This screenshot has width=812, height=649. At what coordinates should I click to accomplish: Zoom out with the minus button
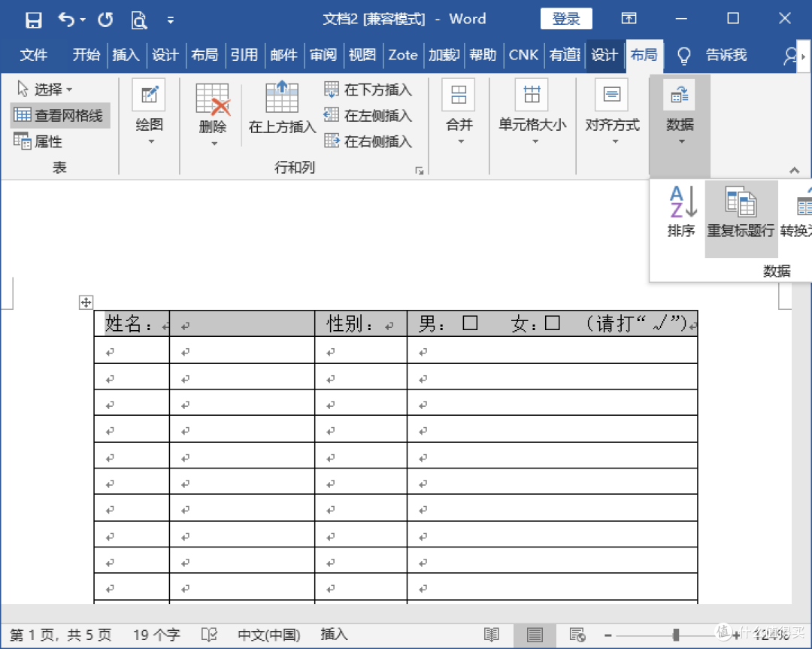point(608,635)
